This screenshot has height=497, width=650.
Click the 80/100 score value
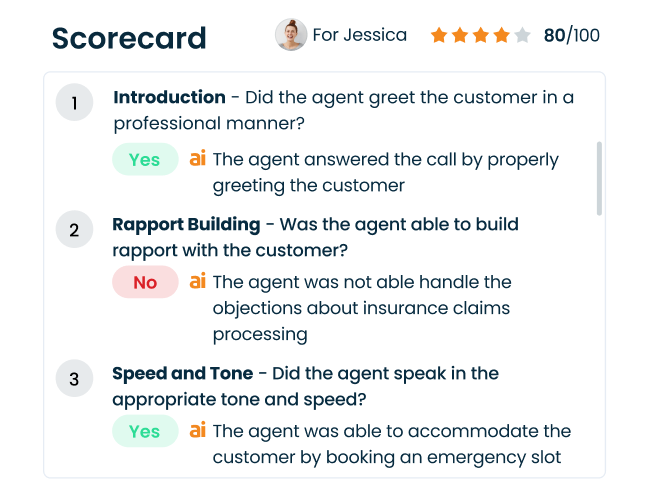571,36
